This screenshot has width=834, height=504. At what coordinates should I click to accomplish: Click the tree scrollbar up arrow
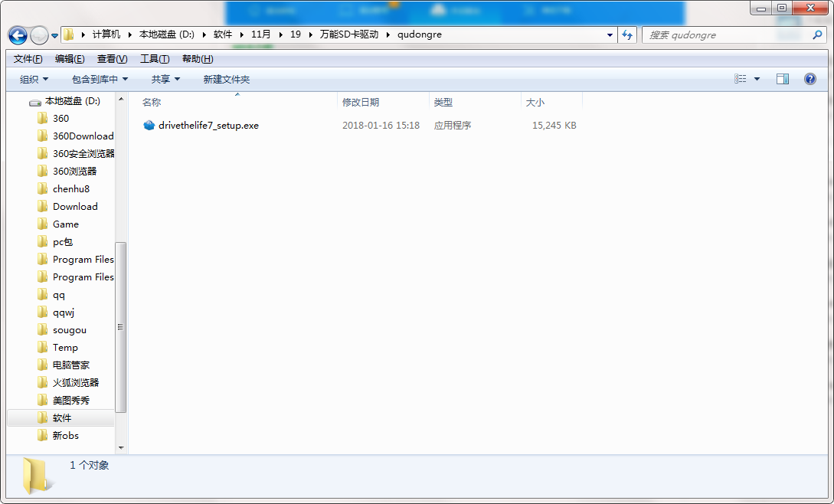[x=121, y=99]
